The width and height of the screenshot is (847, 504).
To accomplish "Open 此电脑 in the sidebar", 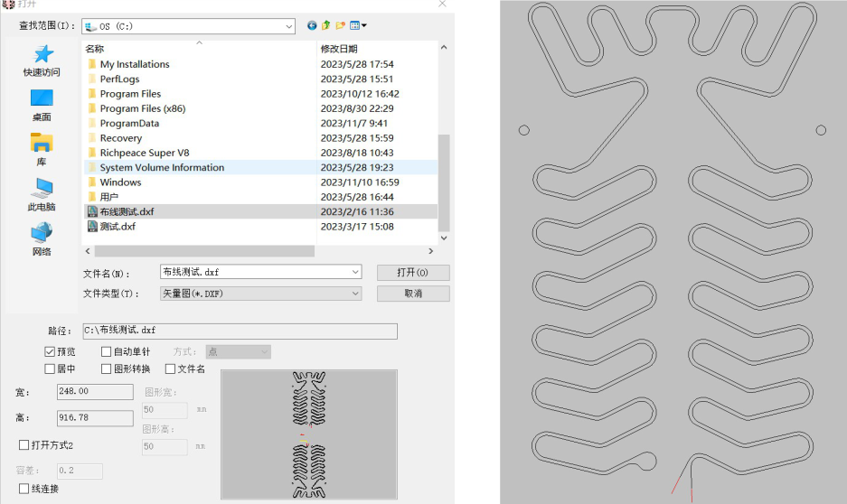I will point(42,195).
